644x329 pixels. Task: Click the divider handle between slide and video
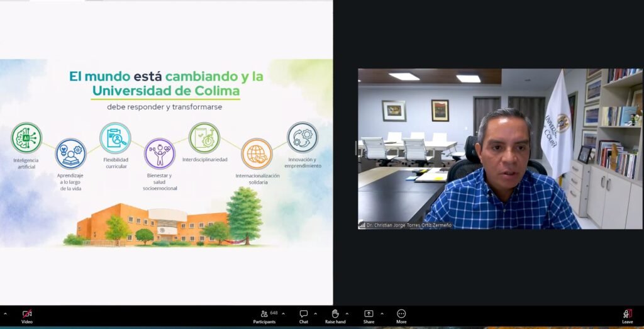pyautogui.click(x=356, y=148)
